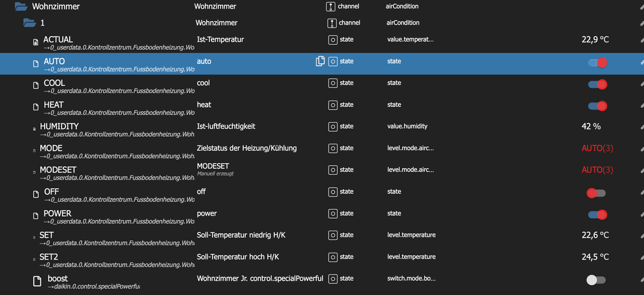644x295 pixels.
Task: Select the HUMIDITY tree item
Action: (x=59, y=127)
